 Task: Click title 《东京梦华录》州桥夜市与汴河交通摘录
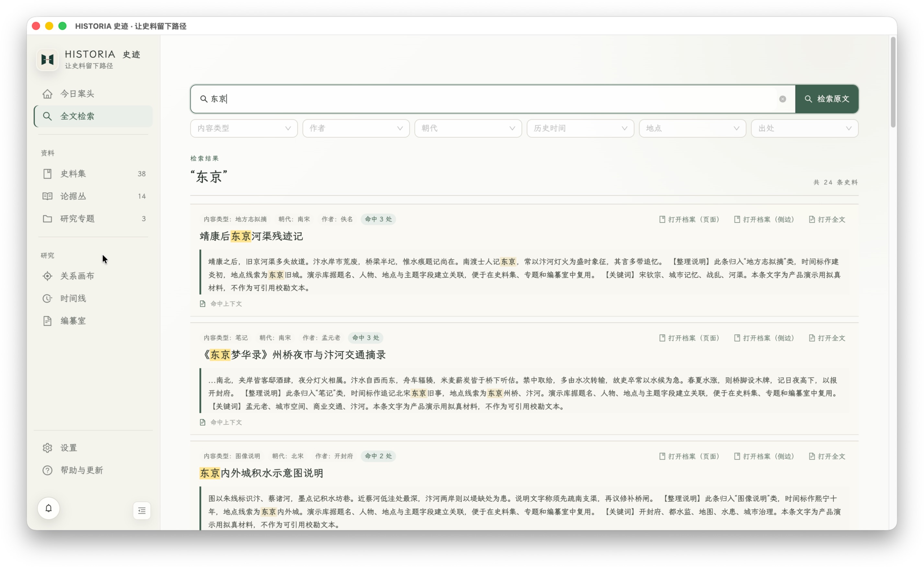coord(293,355)
